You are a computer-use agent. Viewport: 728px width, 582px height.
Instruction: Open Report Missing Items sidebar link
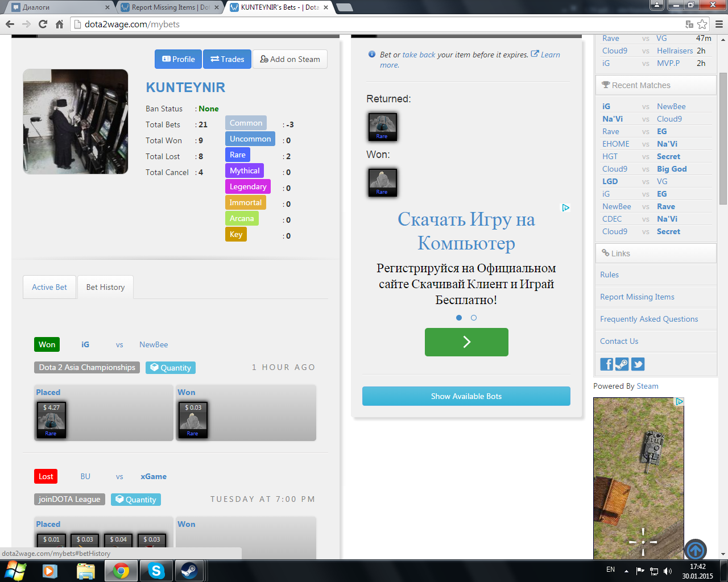click(637, 297)
